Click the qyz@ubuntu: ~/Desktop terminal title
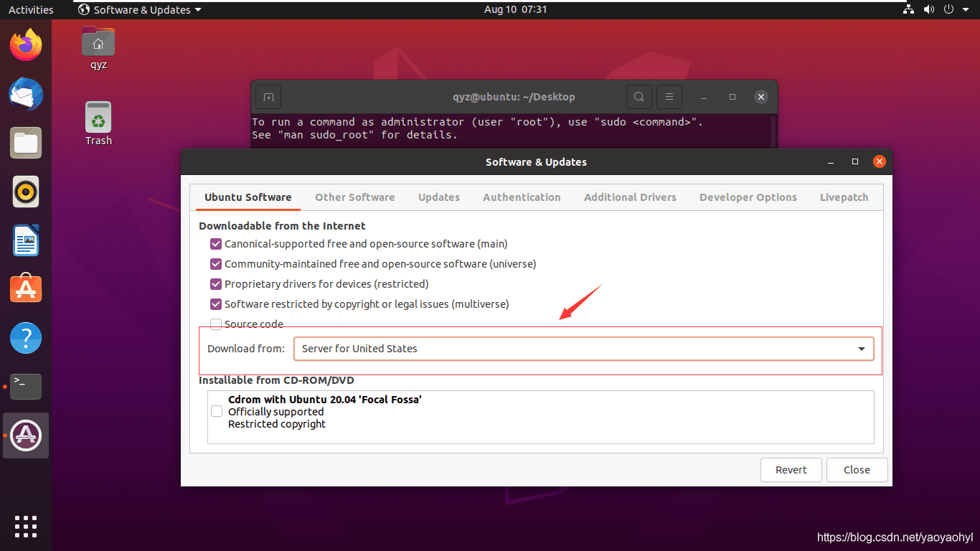Viewport: 980px width, 551px height. click(x=514, y=97)
